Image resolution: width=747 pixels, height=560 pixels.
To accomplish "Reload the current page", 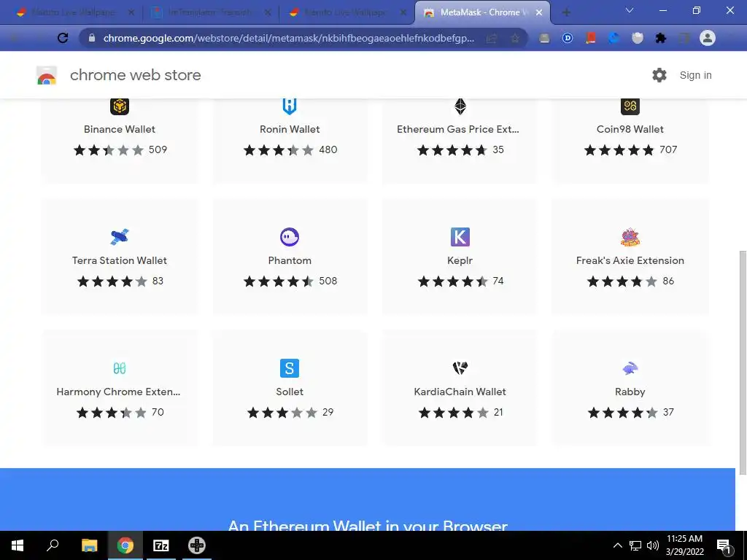I will coord(63,38).
